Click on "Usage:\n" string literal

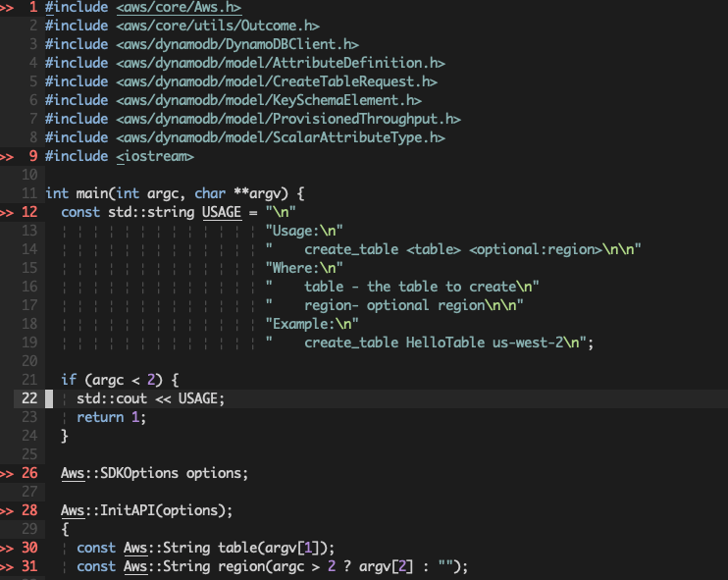tap(303, 231)
